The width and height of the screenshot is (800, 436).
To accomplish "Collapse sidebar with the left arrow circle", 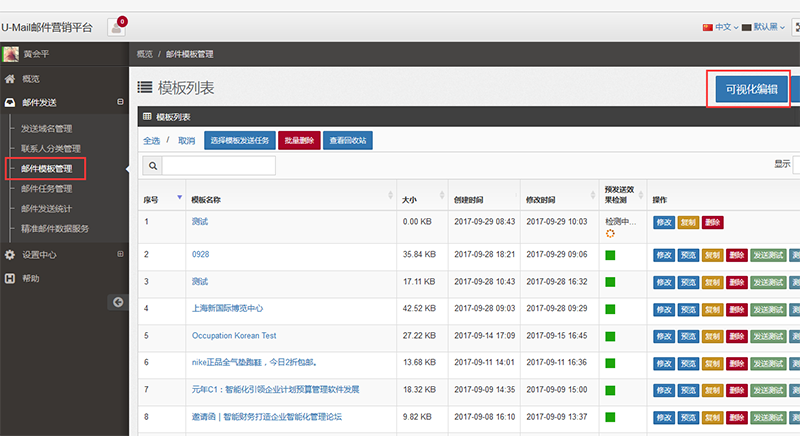I will coord(117,301).
